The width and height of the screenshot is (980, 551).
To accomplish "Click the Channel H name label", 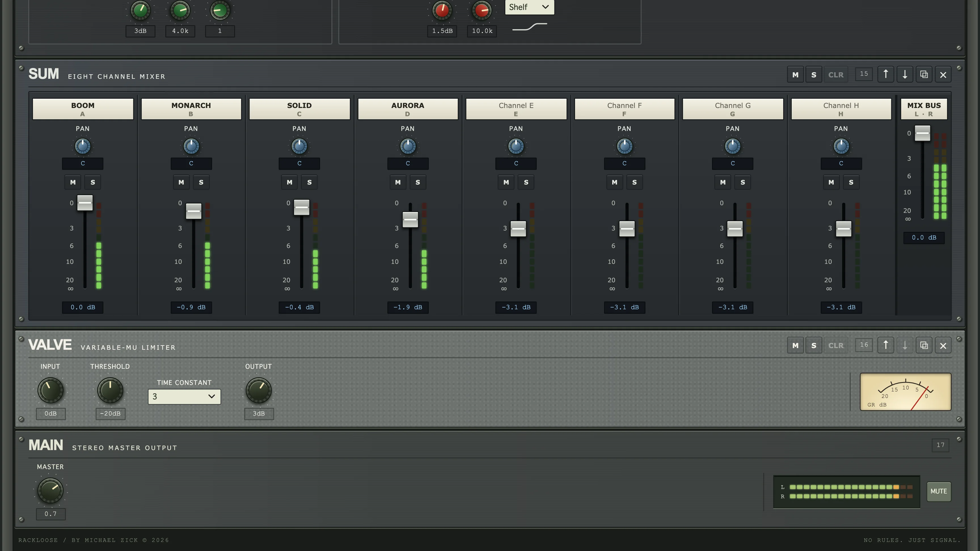I will click(841, 109).
